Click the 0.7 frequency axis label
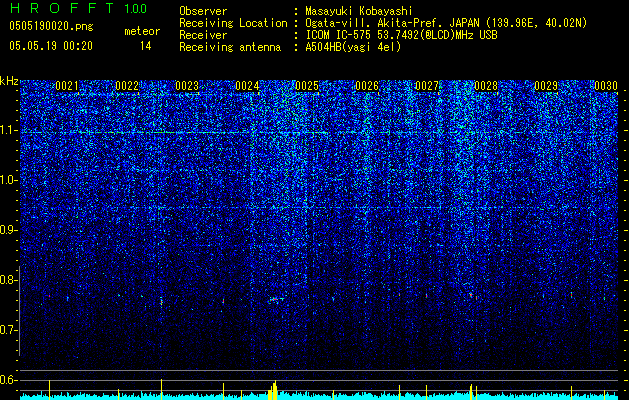Image resolution: width=629 pixels, height=400 pixels. tap(8, 330)
